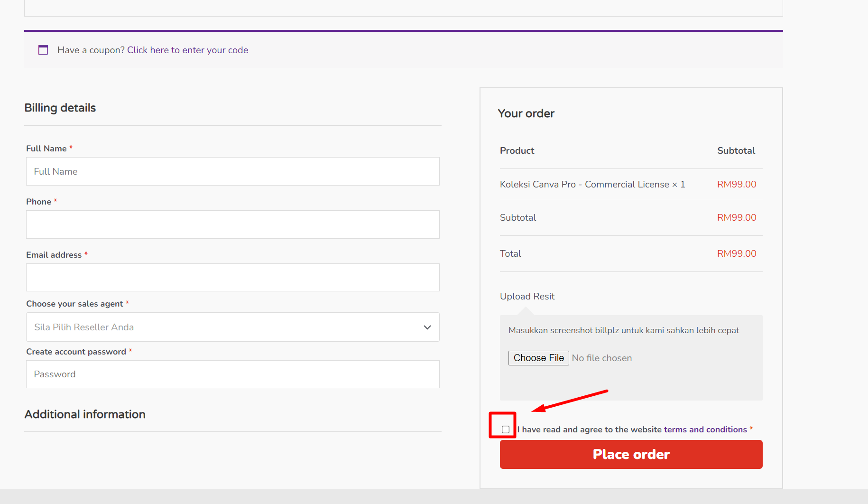Click the Password input field
Image resolution: width=868 pixels, height=504 pixels.
(232, 374)
